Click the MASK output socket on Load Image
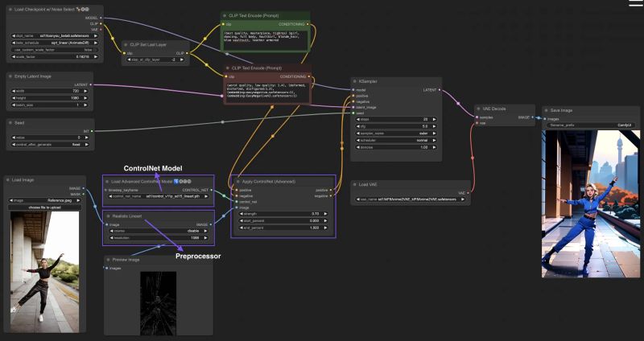 [84, 194]
